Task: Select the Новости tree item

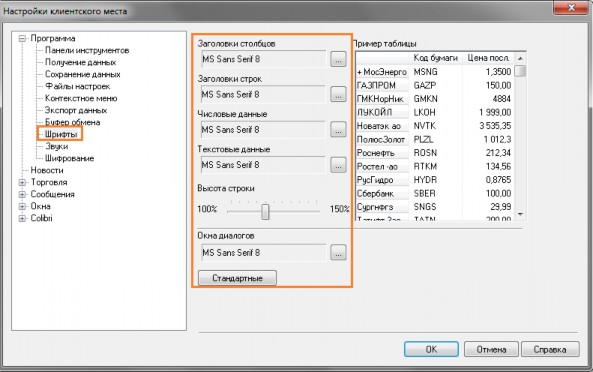Action: 47,170
